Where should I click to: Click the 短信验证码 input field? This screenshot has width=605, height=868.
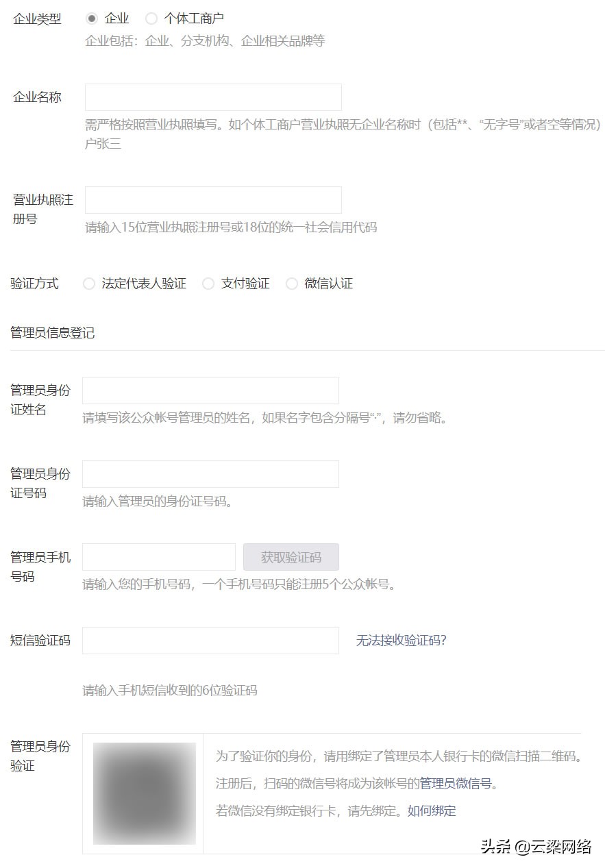[x=210, y=640]
